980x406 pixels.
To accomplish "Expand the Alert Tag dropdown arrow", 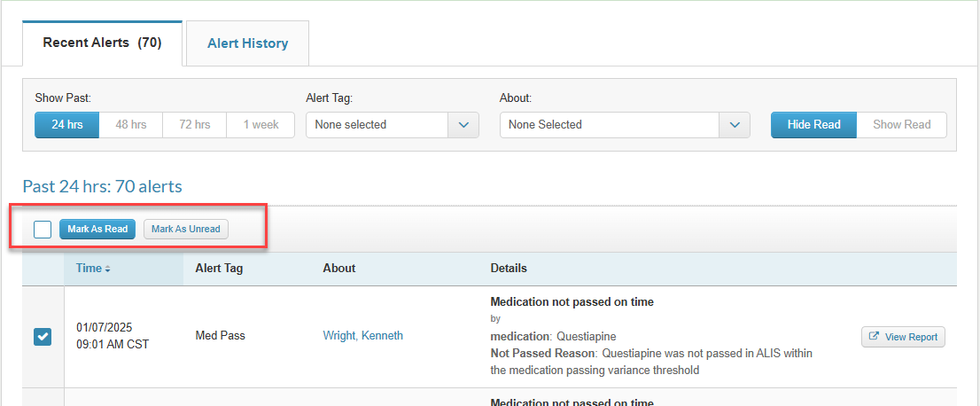I will tap(463, 124).
